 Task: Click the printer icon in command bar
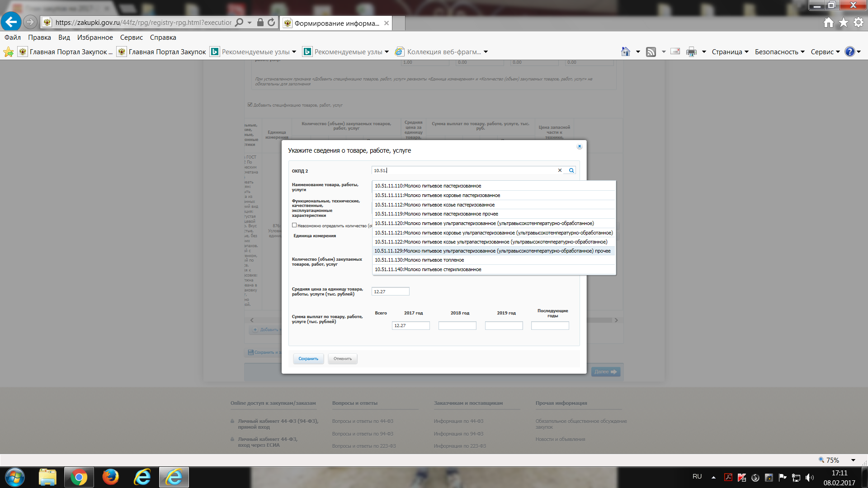(691, 52)
